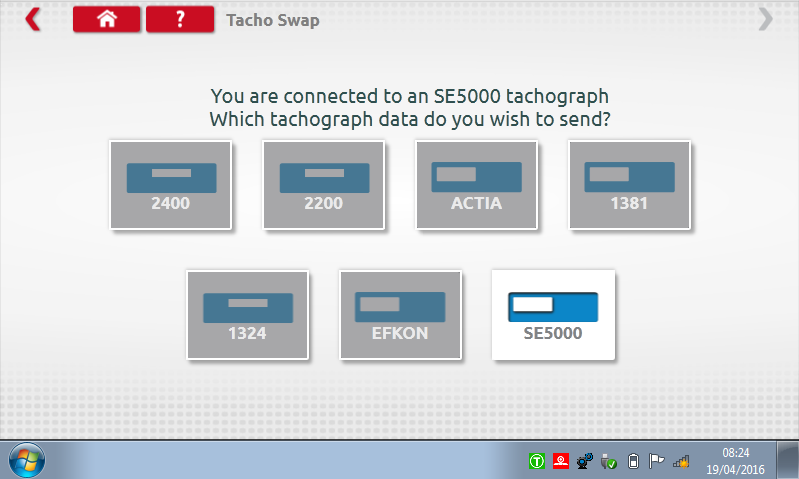The height and width of the screenshot is (479, 799).
Task: Go forward with the grey right arrow
Action: click(765, 19)
